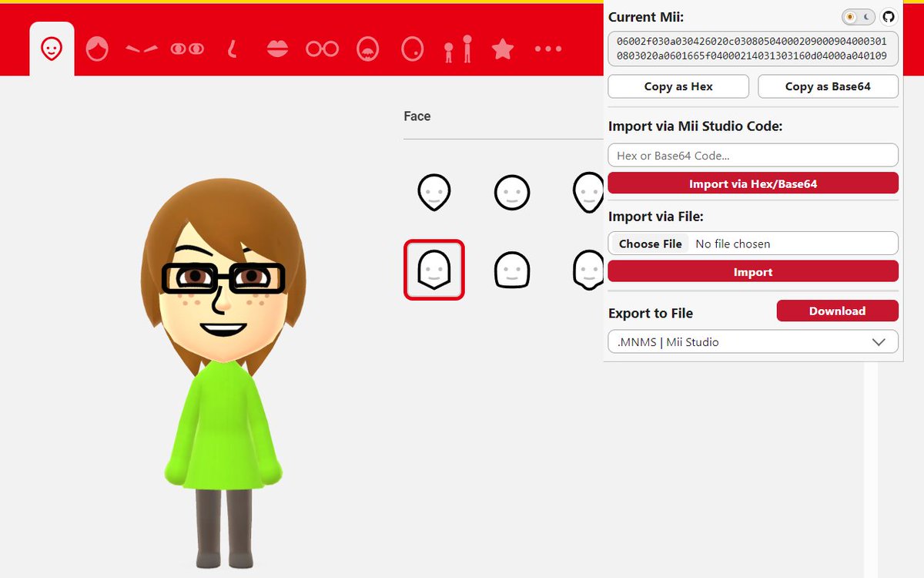Click the Choose File button
The image size is (924, 578).
[651, 244]
